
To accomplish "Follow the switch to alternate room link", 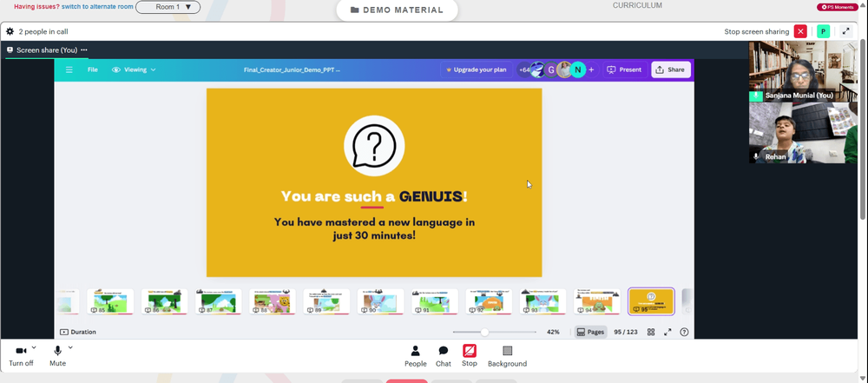I will point(97,7).
